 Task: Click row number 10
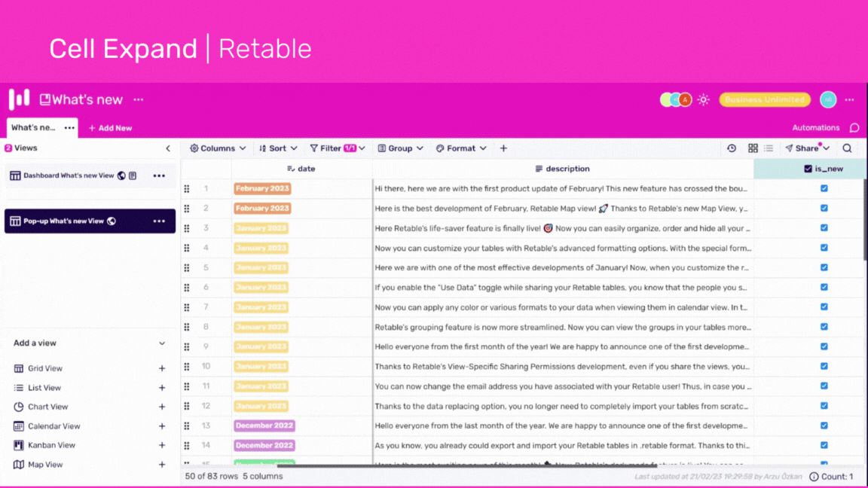tap(206, 366)
